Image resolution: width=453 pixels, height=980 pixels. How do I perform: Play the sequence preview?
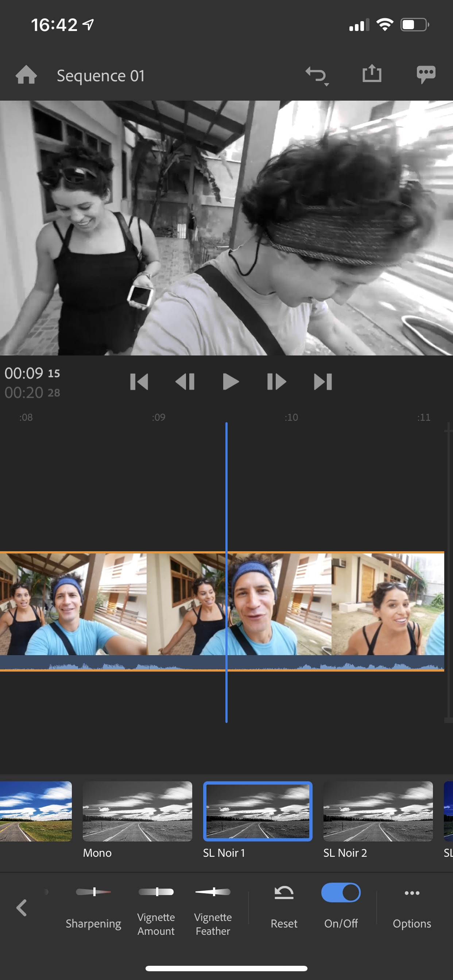[231, 382]
